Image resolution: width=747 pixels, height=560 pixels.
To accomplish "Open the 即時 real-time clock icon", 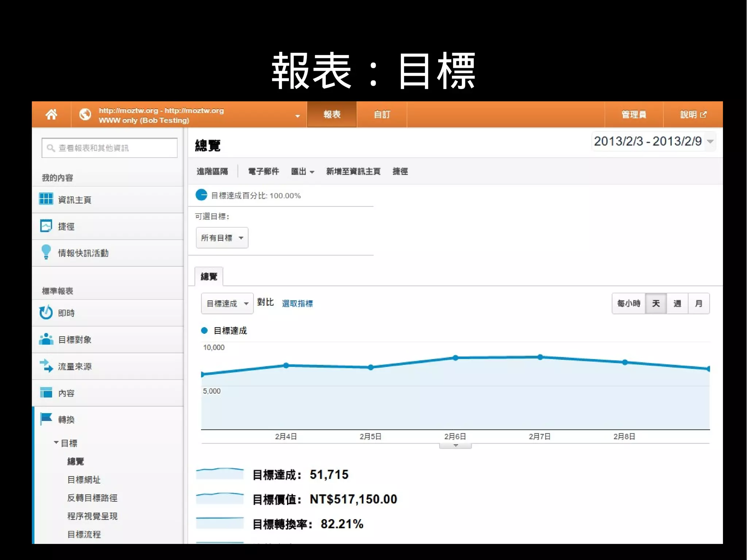I will click(46, 313).
